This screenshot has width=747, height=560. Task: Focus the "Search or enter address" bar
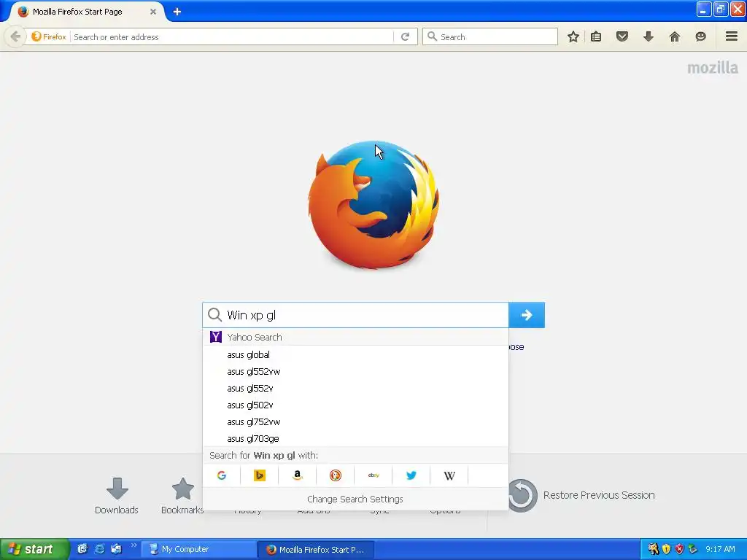pyautogui.click(x=232, y=36)
